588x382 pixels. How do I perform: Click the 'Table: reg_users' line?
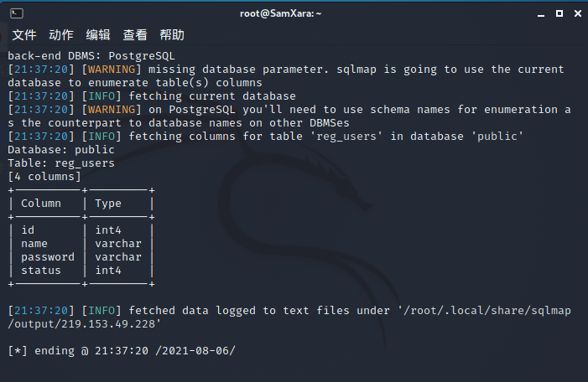tap(61, 163)
